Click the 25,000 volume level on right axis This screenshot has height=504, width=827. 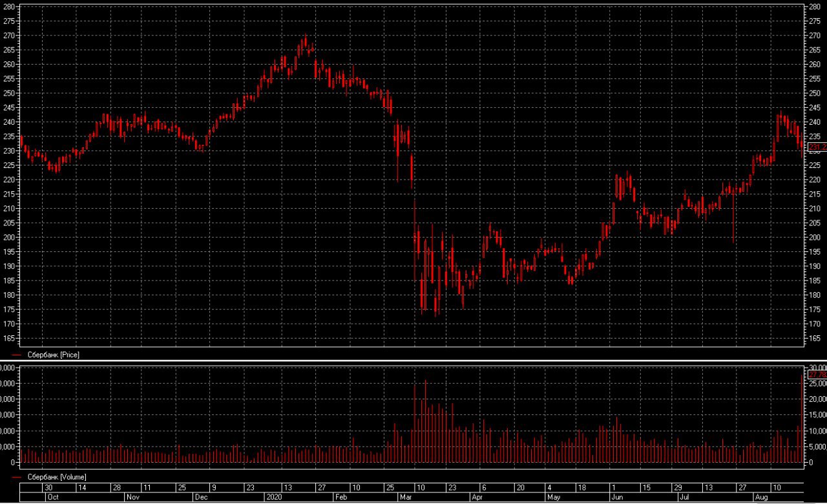pos(817,384)
